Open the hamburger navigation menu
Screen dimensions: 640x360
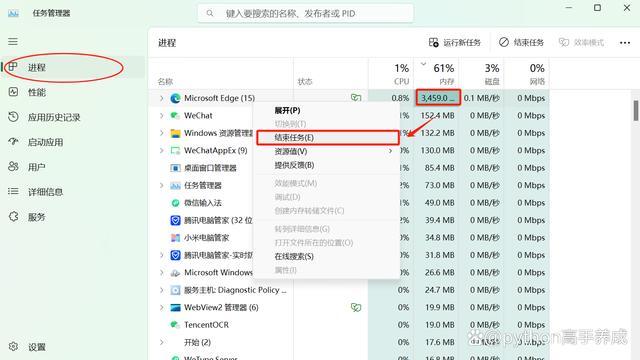(x=13, y=42)
